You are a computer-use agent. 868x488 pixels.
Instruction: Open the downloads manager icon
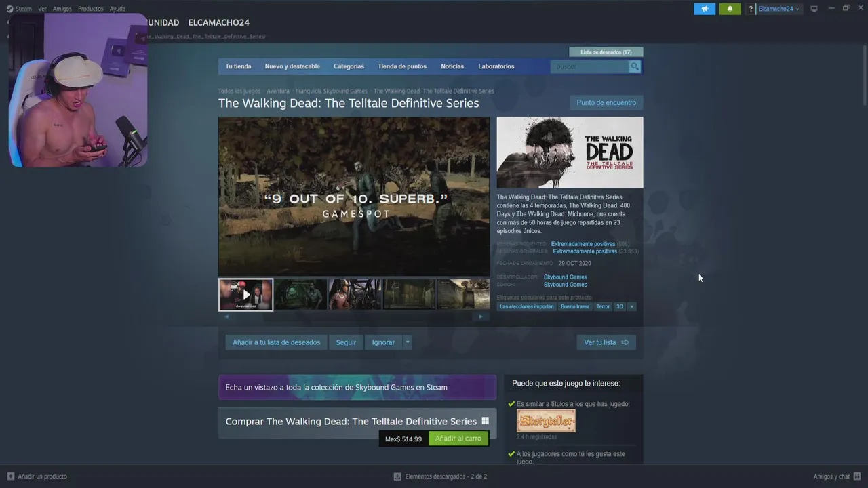click(x=397, y=476)
